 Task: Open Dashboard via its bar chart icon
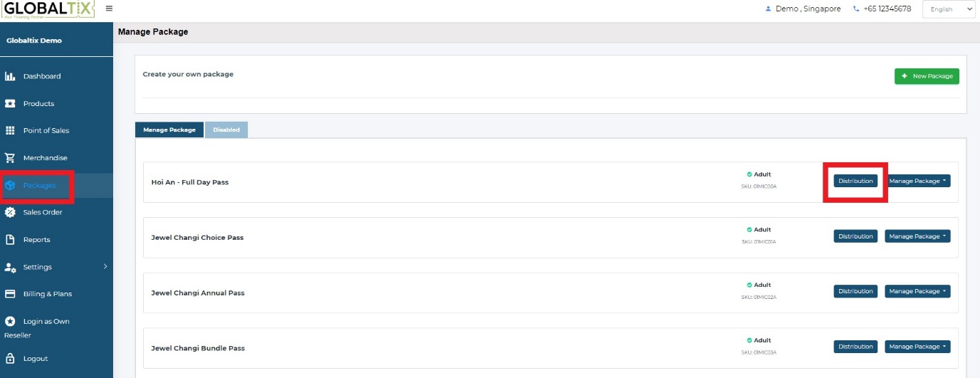pyautogui.click(x=10, y=76)
